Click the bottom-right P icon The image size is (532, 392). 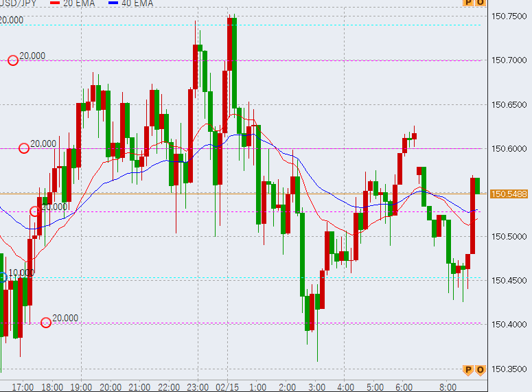pos(469,369)
